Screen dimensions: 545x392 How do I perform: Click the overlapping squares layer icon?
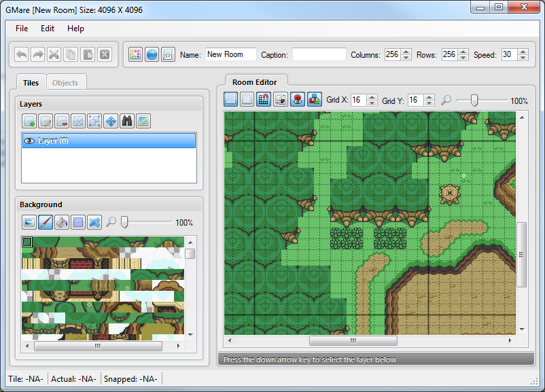[x=94, y=121]
